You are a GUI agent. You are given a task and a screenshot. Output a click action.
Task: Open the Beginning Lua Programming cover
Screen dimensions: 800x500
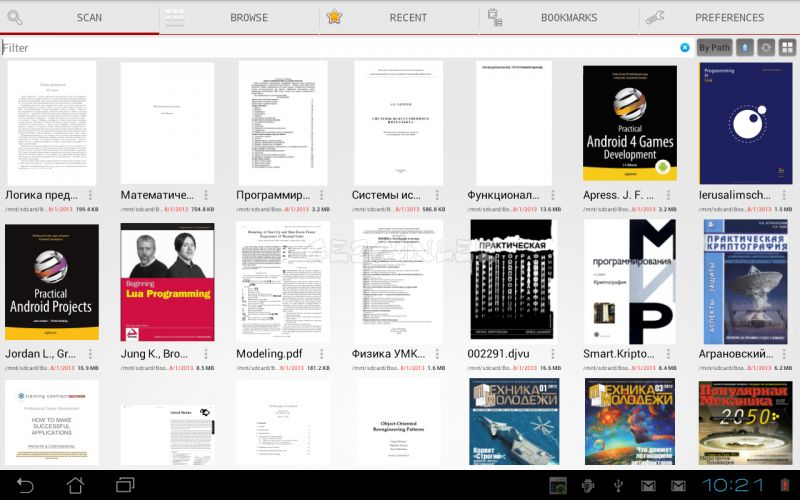click(167, 282)
